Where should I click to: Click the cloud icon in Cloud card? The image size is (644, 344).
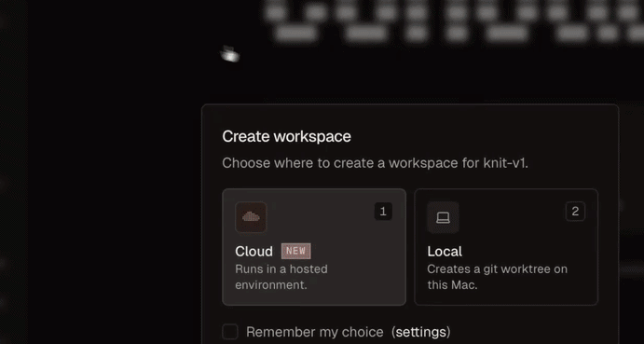[251, 217]
